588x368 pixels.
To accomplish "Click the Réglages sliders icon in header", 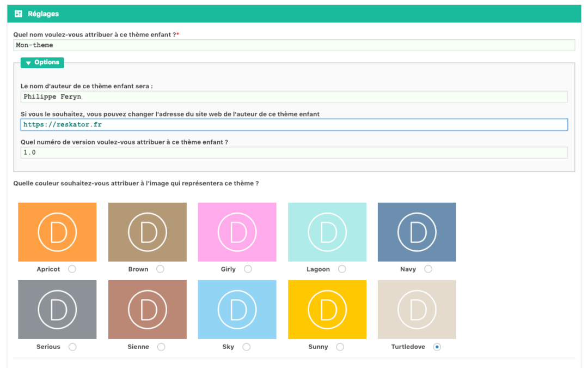I will [18, 14].
